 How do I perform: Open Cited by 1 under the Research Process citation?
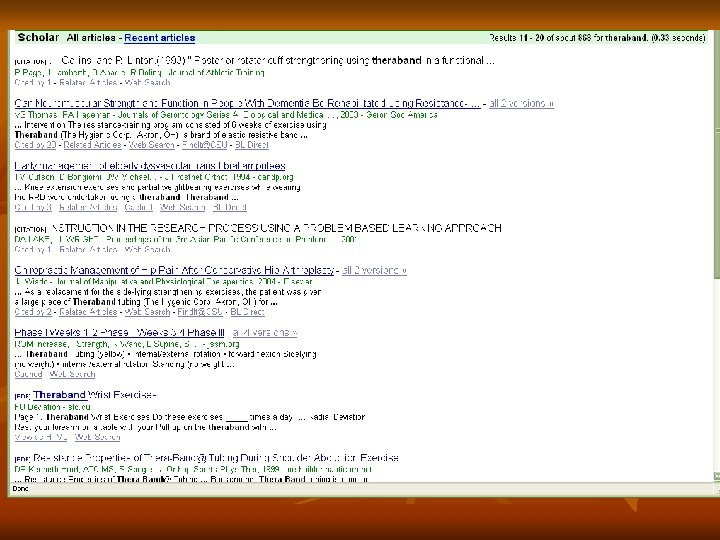click(x=33, y=250)
